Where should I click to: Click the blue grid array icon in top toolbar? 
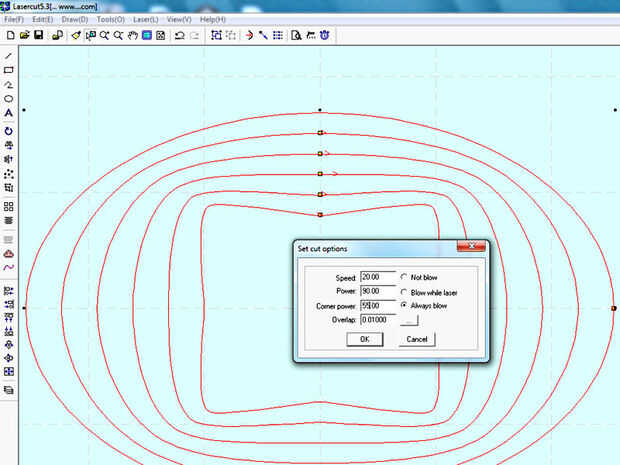[x=278, y=36]
